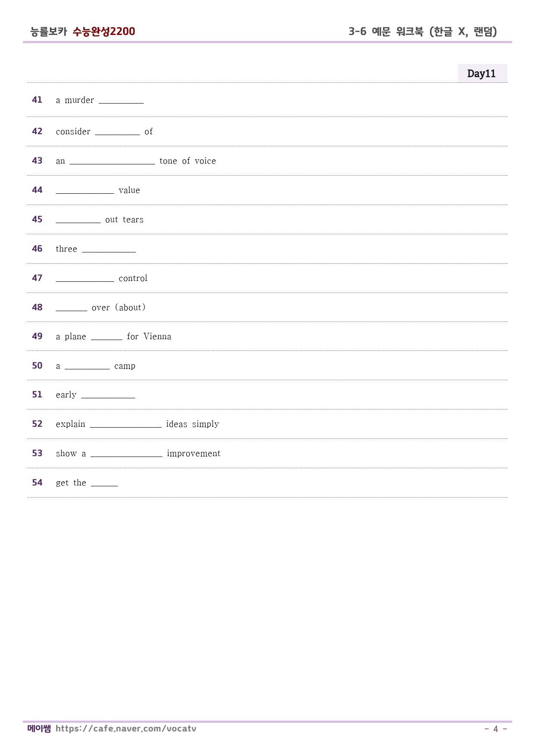This screenshot has width=535, height=756.
Task: Open the cafe.naver.com/vocatv link
Action: [x=126, y=729]
